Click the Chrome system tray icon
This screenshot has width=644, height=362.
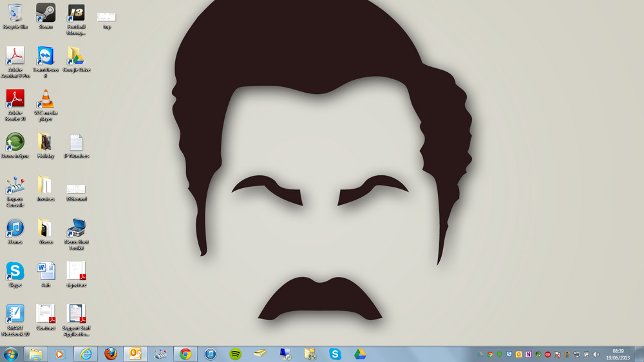tap(490, 354)
